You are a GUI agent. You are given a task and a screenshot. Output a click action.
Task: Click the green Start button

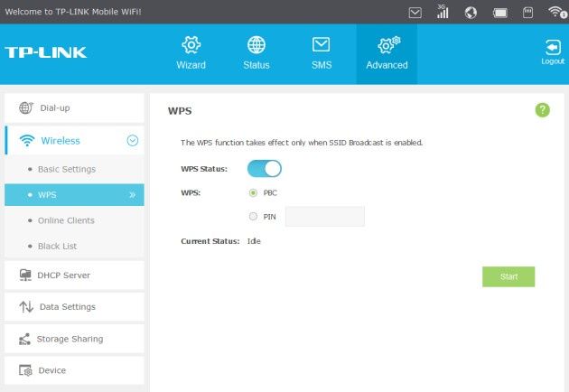[508, 276]
